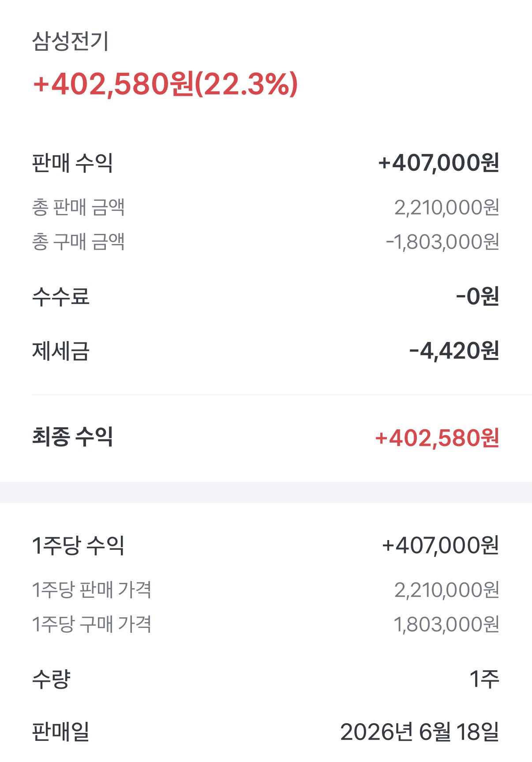Tap the 수수료 fee row label
The width and height of the screenshot is (532, 762).
point(60,296)
